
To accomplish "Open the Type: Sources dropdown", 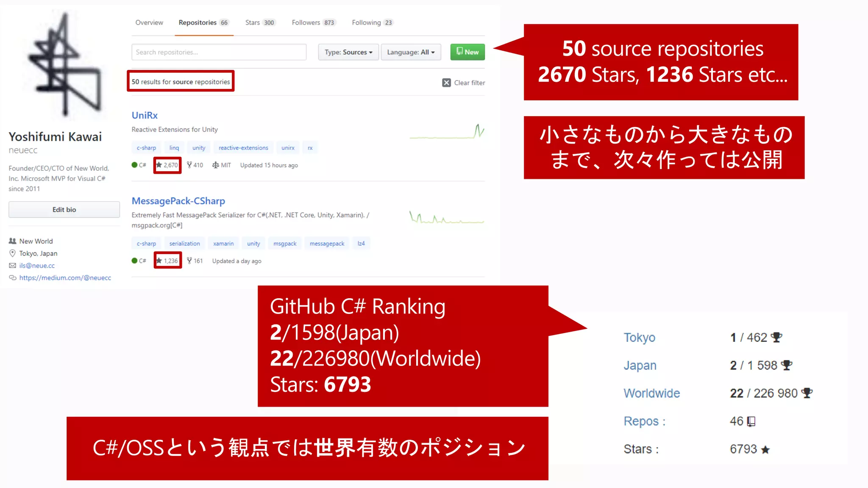I will pos(348,52).
